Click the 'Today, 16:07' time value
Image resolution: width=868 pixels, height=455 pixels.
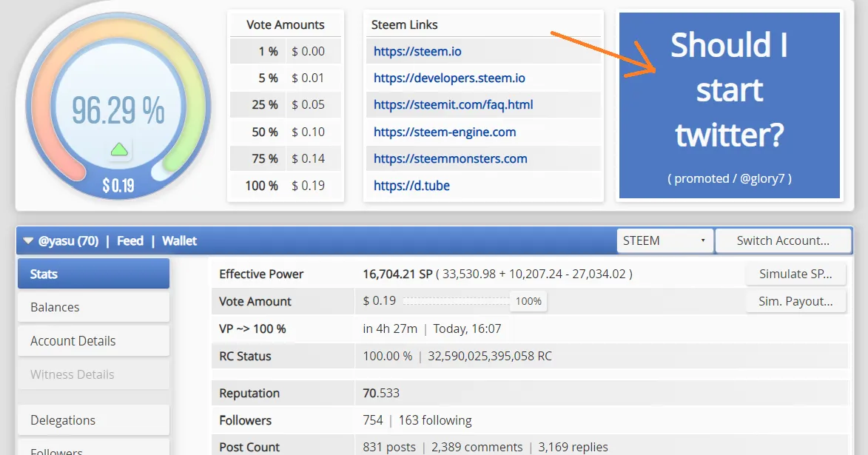[x=467, y=328]
